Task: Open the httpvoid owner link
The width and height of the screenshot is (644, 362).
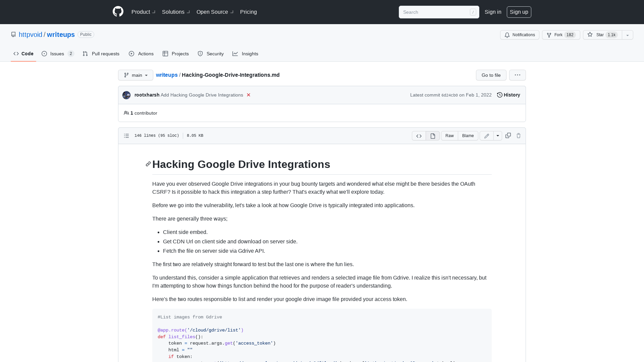Action: (x=31, y=35)
